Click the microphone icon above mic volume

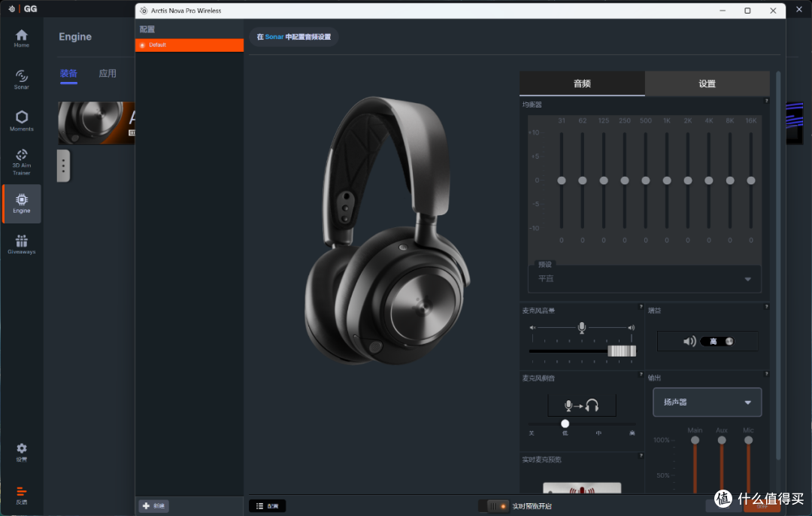[x=581, y=327]
